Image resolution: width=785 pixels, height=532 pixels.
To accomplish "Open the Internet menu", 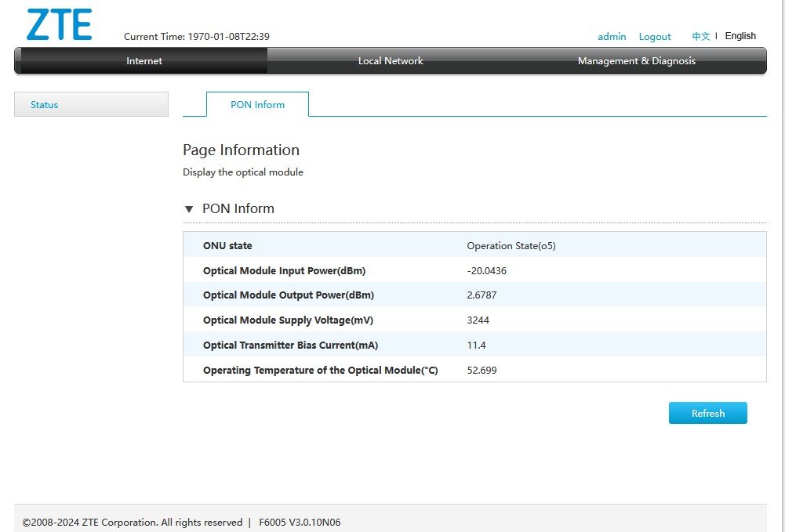I will [x=144, y=61].
